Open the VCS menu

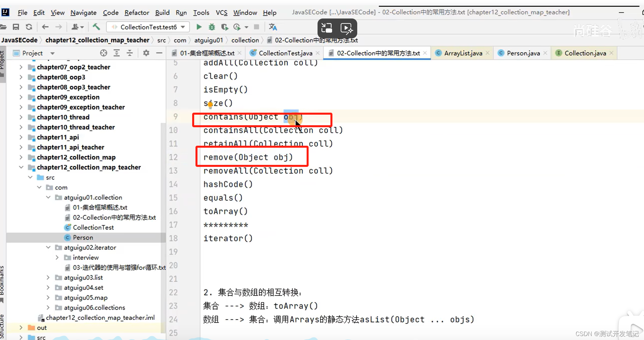(x=221, y=13)
